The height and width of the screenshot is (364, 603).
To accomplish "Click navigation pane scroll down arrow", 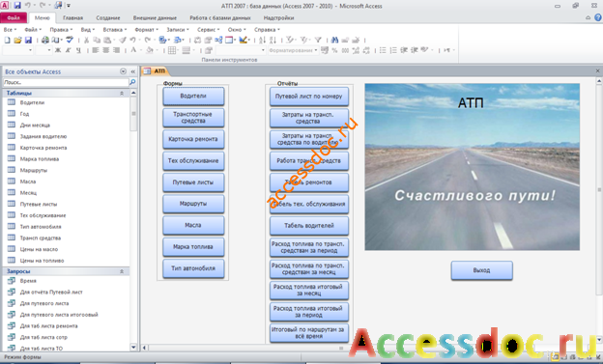I will click(x=133, y=348).
